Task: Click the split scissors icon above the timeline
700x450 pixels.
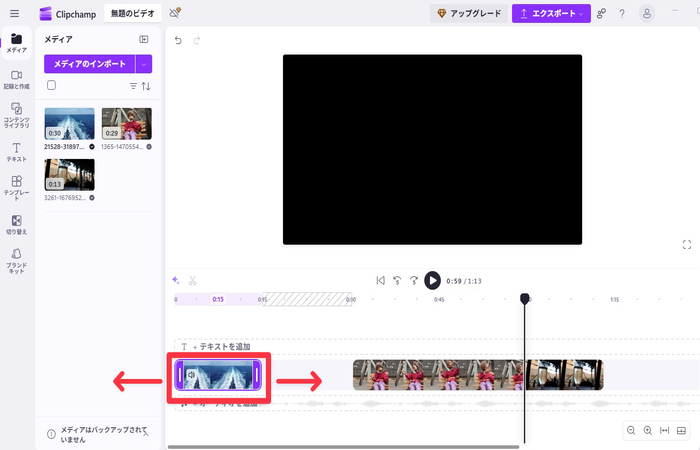Action: [x=192, y=281]
